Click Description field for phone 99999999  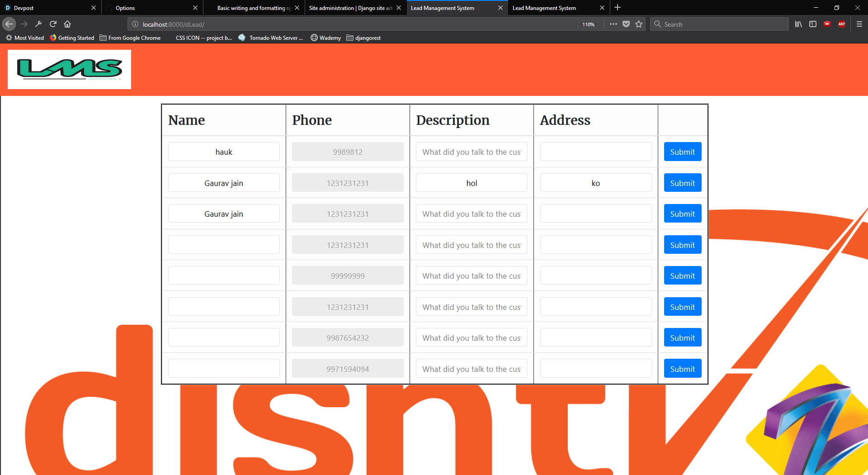pyautogui.click(x=472, y=275)
